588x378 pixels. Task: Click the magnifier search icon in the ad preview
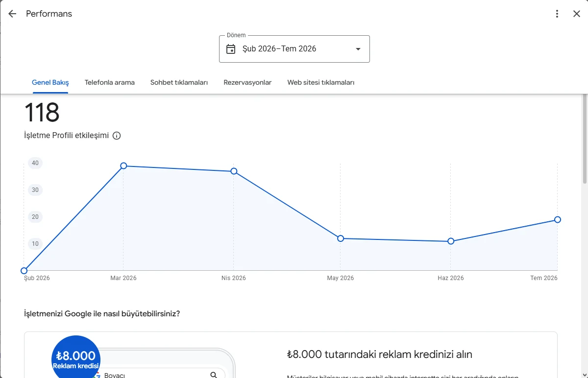click(214, 375)
